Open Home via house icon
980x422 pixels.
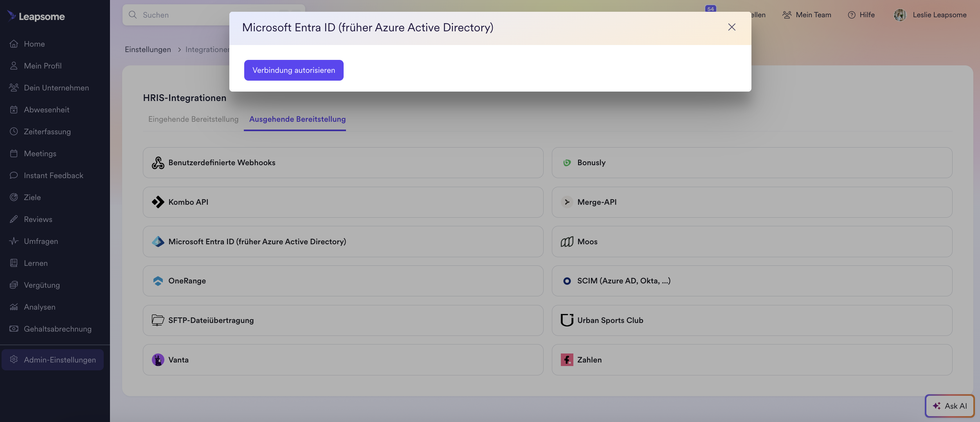coord(14,44)
